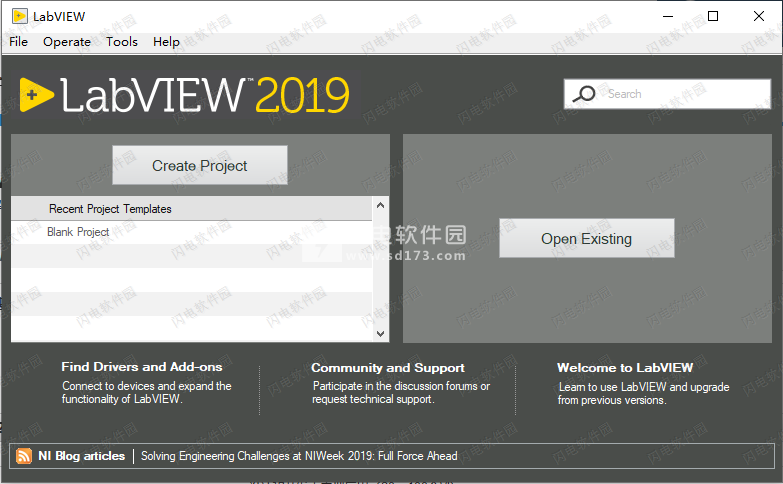Open the File menu

[18, 41]
